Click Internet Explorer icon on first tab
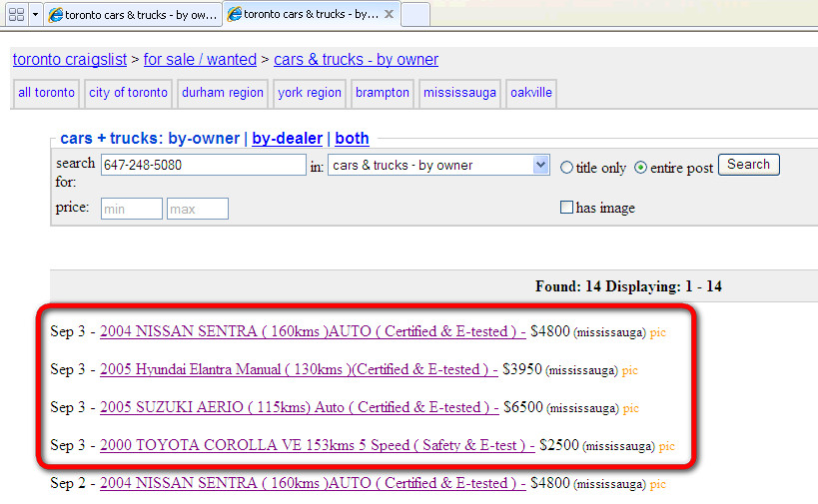Viewport: 818px width, 504px height. pyautogui.click(x=55, y=15)
